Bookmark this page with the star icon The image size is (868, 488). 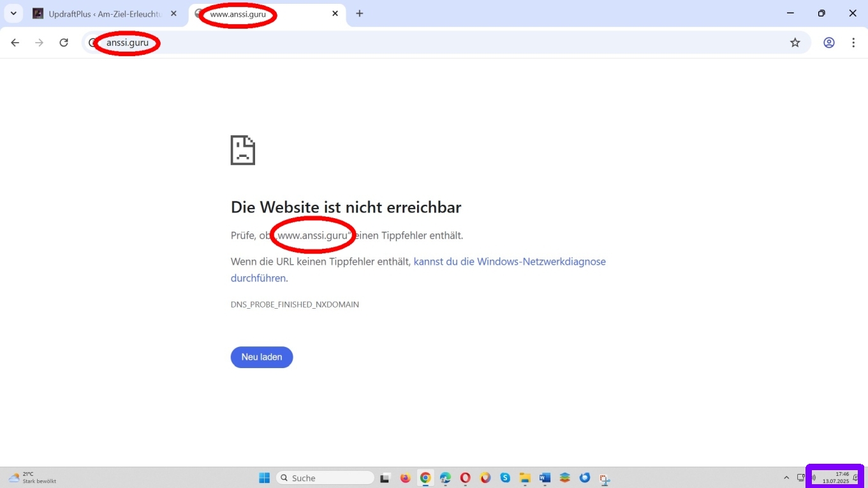coord(795,43)
